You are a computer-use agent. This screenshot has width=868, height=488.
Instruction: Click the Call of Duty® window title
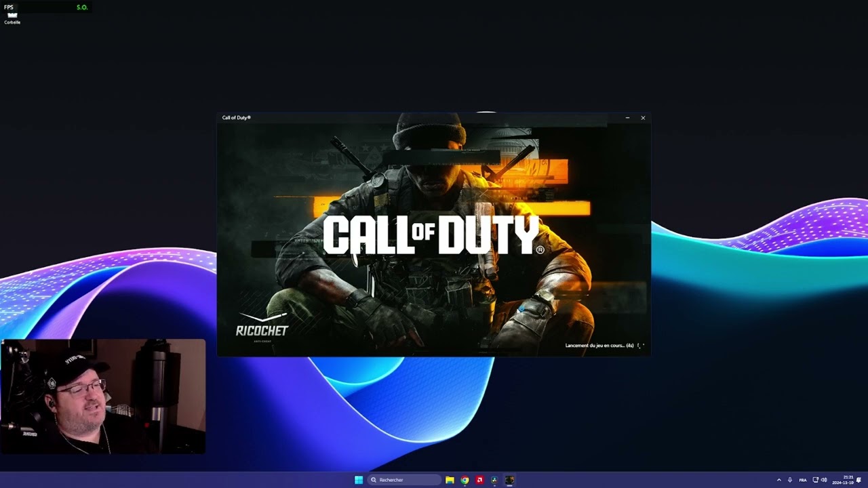point(236,118)
